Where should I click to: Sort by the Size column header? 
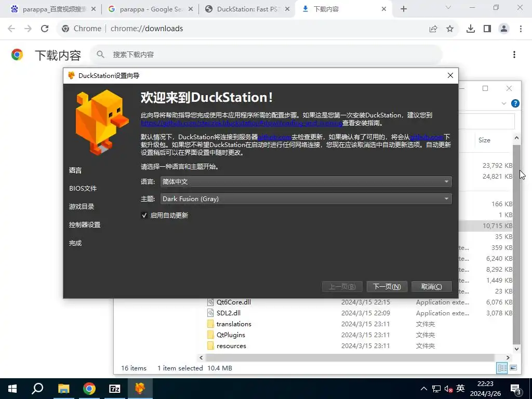pos(485,140)
